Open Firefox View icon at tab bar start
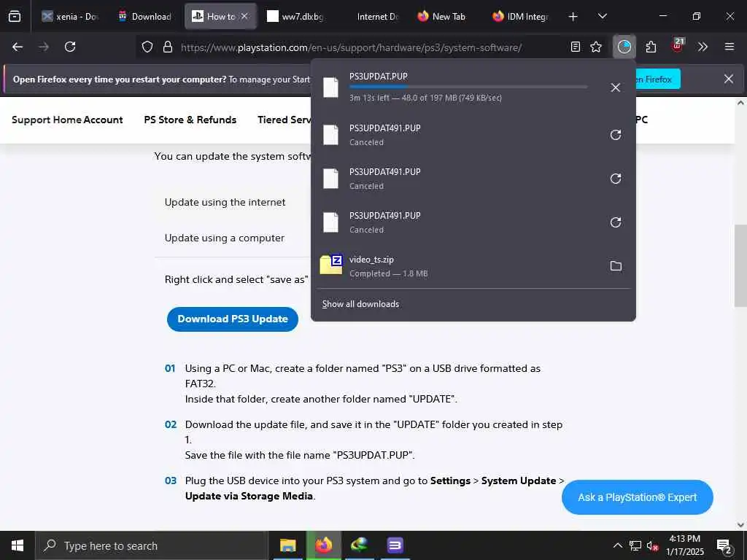This screenshot has height=560, width=747. tap(15, 16)
